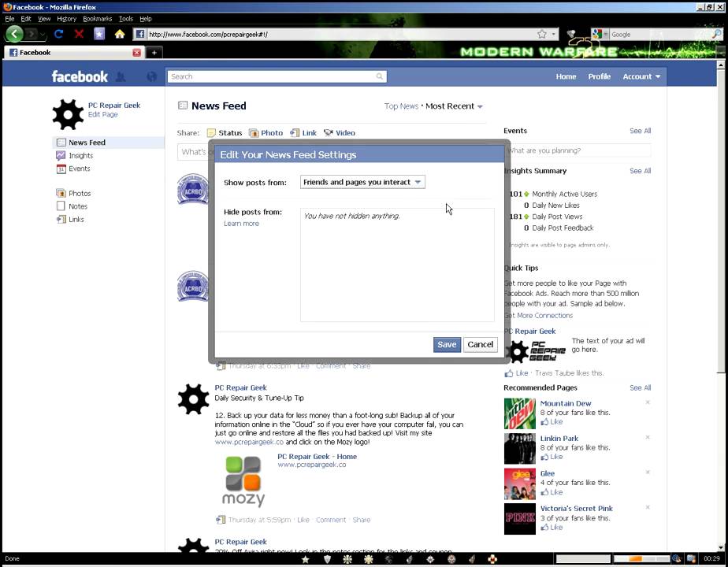Open the Tools menu
728x567 pixels.
point(126,19)
